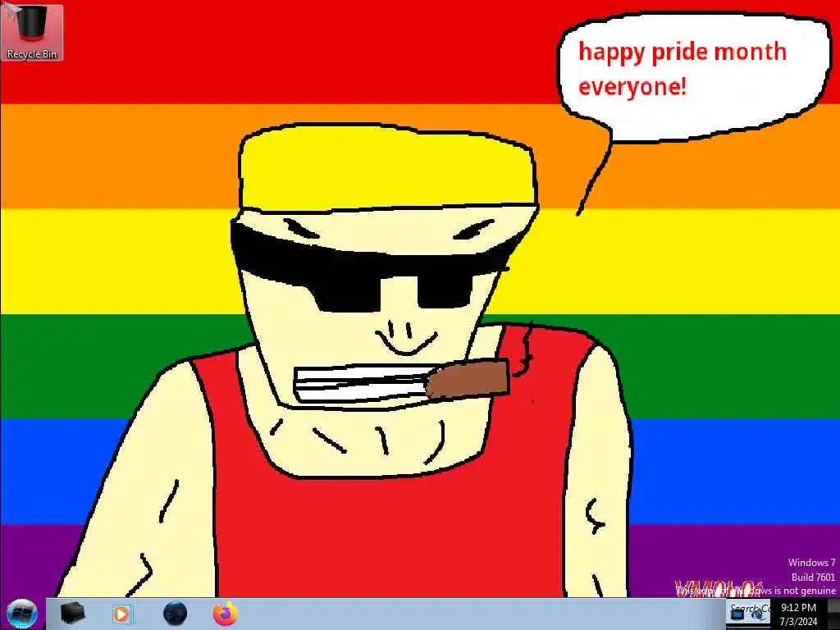This screenshot has width=840, height=630.
Task: Launch Firefox from the taskbar
Action: coord(226,614)
